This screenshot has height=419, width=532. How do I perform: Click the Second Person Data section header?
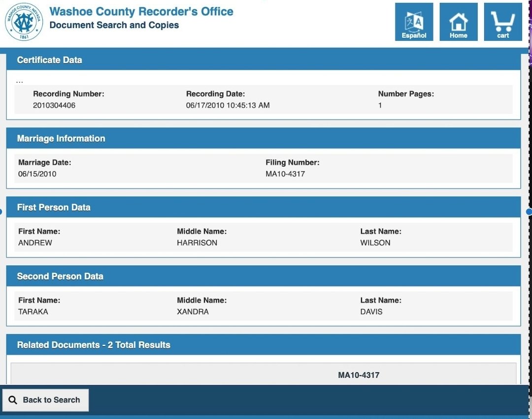263,276
